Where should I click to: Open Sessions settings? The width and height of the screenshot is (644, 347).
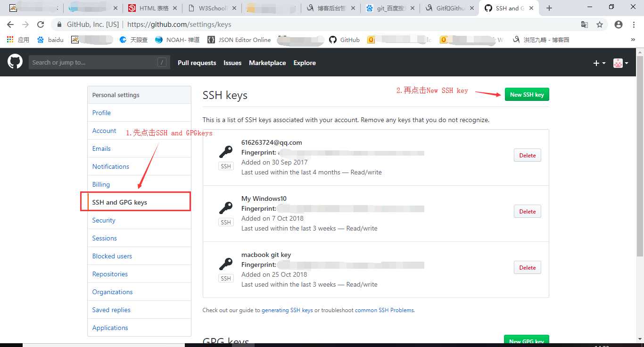click(x=139, y=238)
